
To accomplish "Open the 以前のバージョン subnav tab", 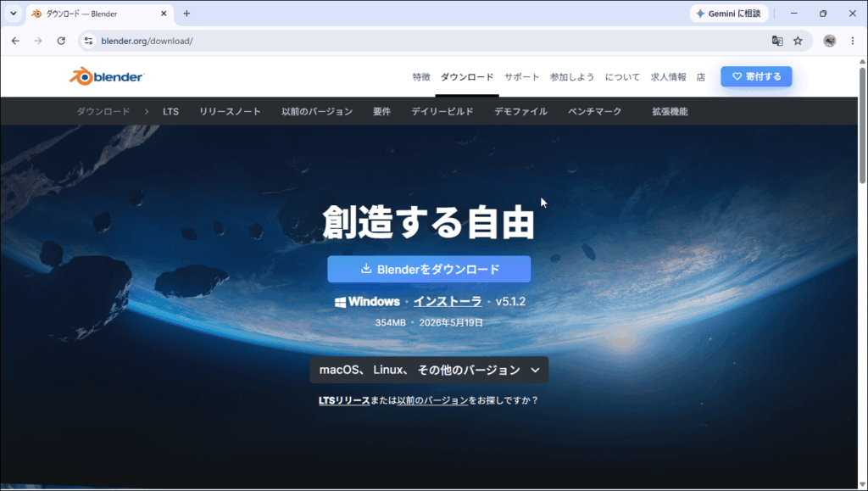I will [317, 111].
